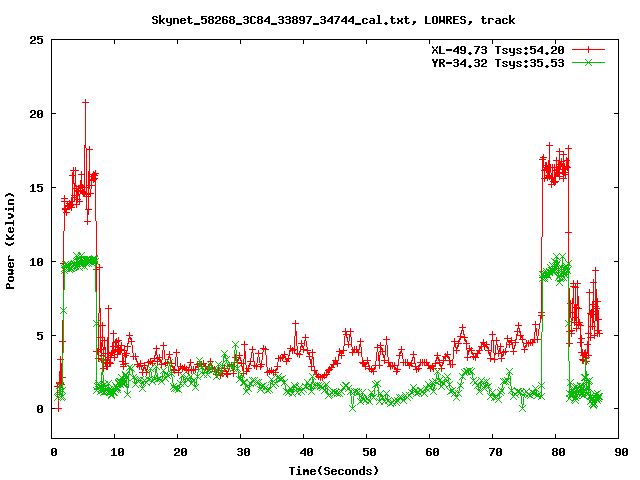
Task: Click the x-axis tick label 90
Action: click(x=621, y=452)
